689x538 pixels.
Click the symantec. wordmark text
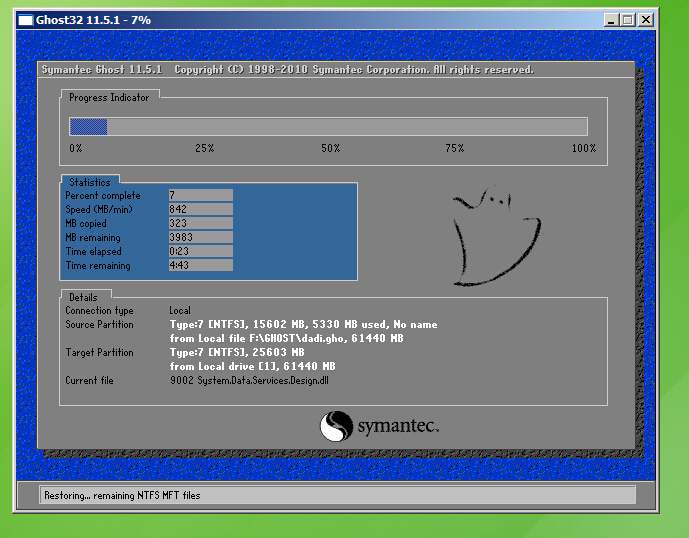point(398,426)
